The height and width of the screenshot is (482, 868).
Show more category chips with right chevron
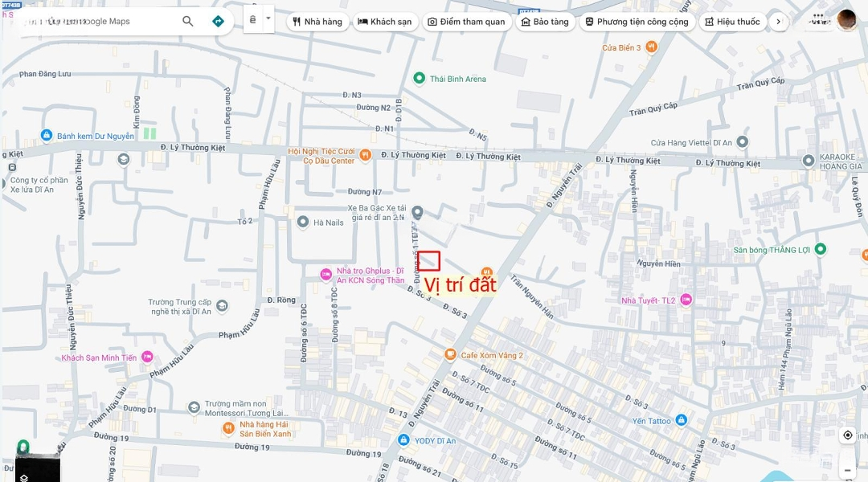click(x=779, y=22)
